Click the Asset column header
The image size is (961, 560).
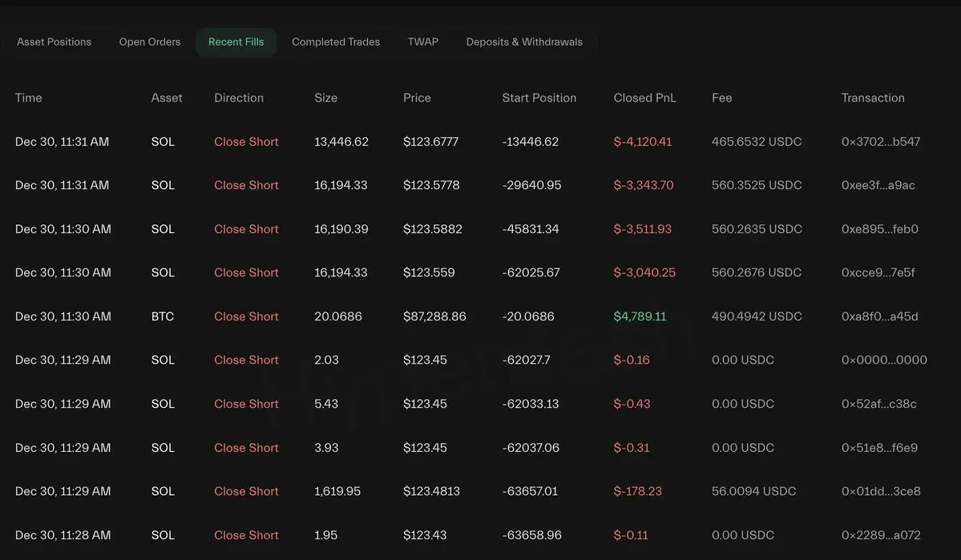(x=167, y=98)
